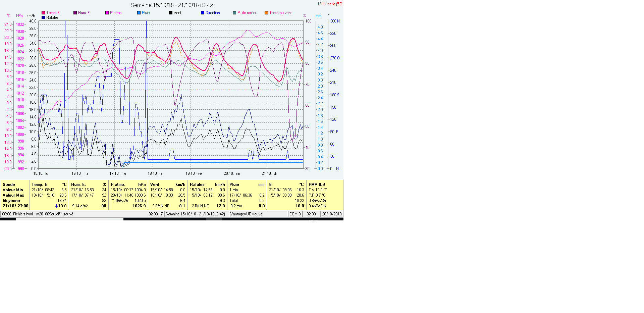
Task: Click the station name 'L'Huisserie (53)'
Action: (330, 4)
